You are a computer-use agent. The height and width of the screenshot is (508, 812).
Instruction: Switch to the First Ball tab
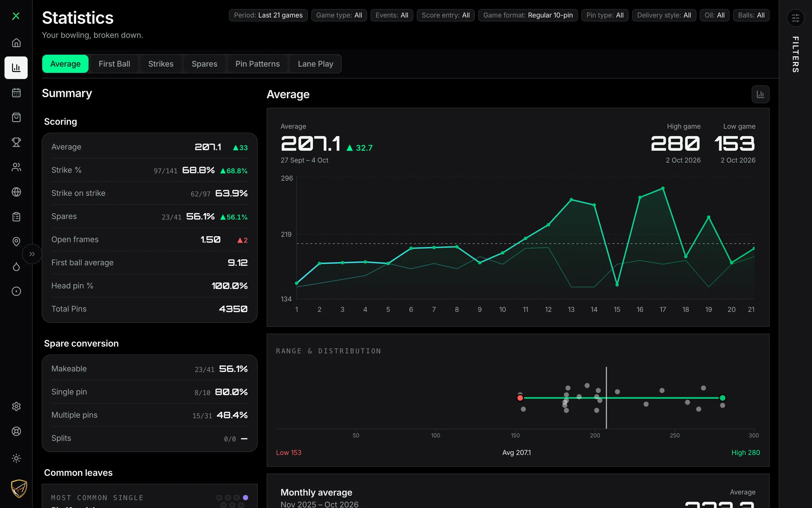(x=114, y=64)
